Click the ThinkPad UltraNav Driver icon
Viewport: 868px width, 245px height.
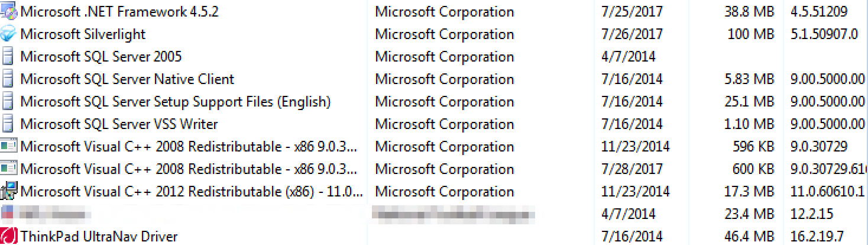click(8, 236)
